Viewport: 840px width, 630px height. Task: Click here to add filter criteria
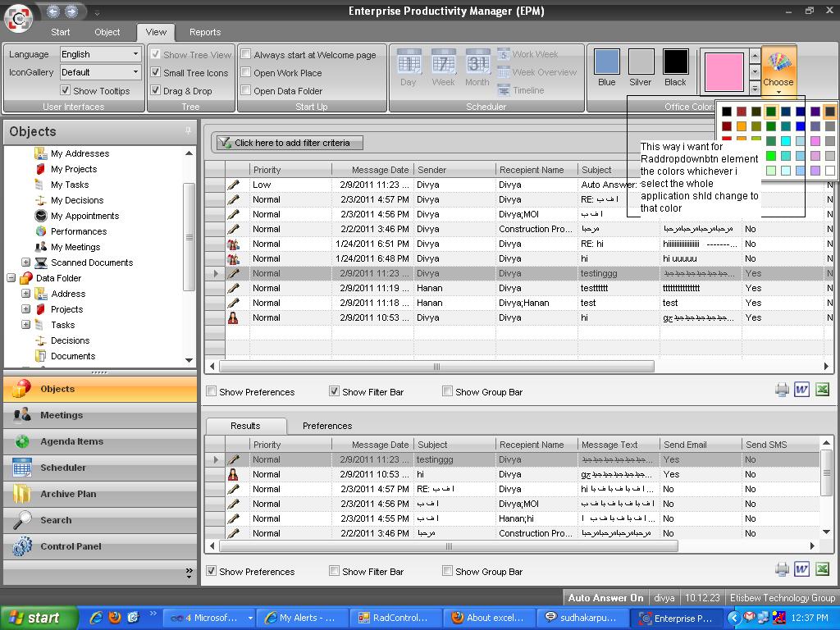290,143
